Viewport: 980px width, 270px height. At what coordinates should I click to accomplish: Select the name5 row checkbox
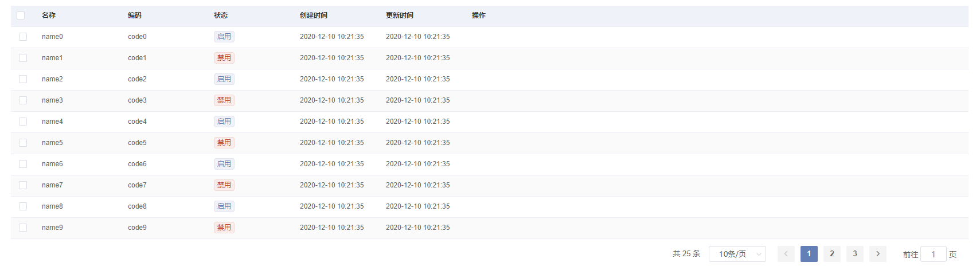point(23,143)
